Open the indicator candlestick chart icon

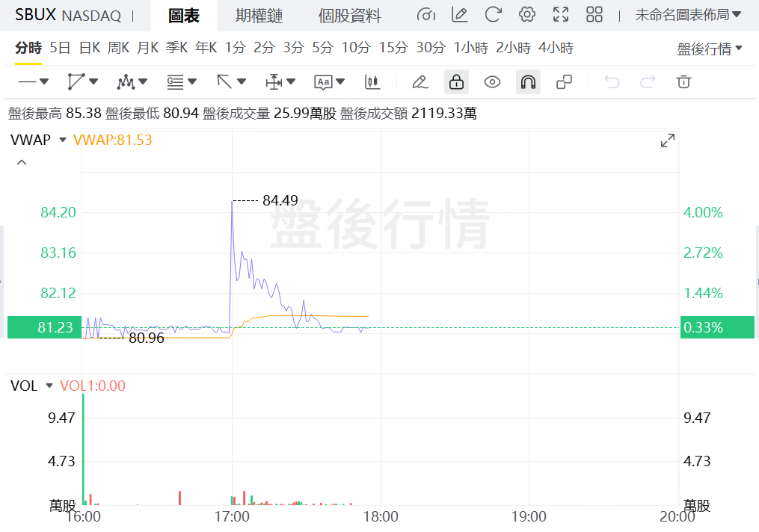tap(372, 81)
